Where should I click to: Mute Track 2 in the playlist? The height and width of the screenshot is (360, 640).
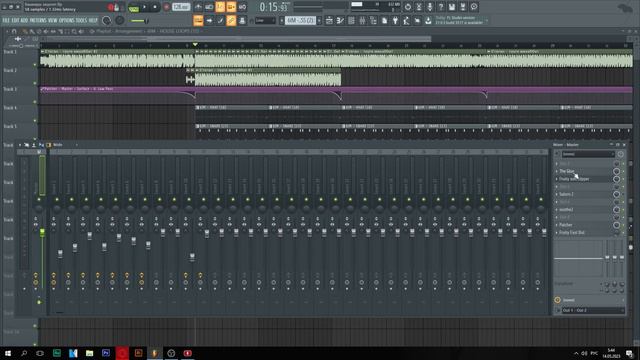pos(35,83)
